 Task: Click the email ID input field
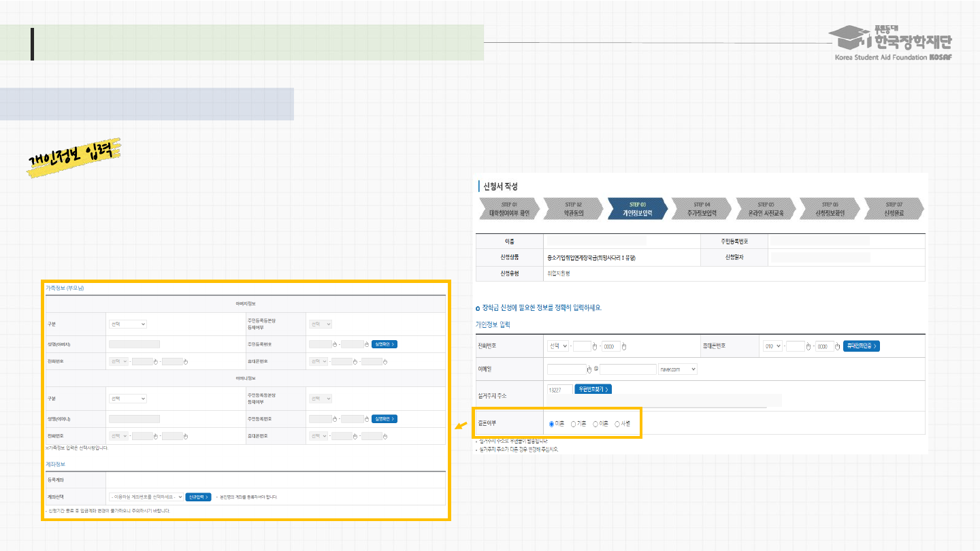(566, 369)
